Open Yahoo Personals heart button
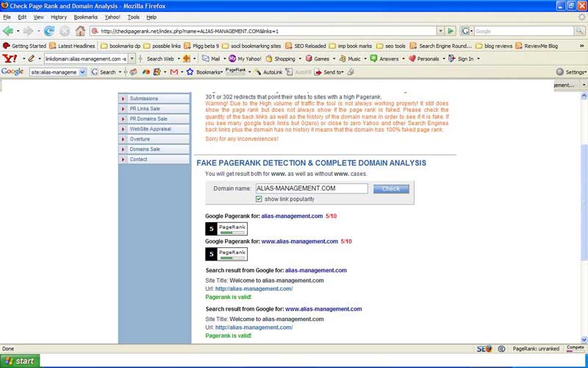The height and width of the screenshot is (368, 588). (424, 59)
